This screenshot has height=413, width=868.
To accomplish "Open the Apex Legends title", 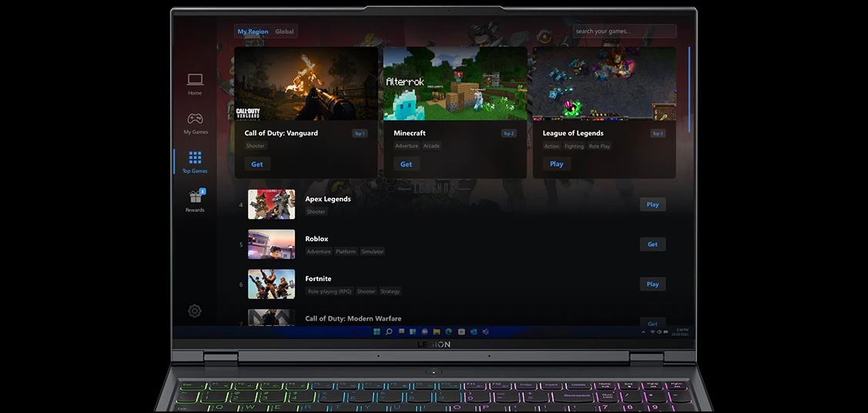I will coord(328,199).
